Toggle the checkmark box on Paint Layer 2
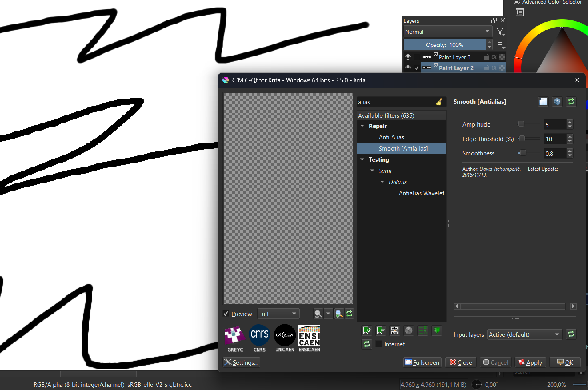 point(417,68)
